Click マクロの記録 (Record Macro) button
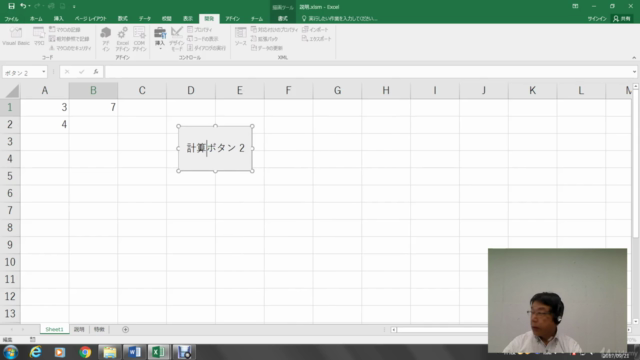 pyautogui.click(x=65, y=29)
